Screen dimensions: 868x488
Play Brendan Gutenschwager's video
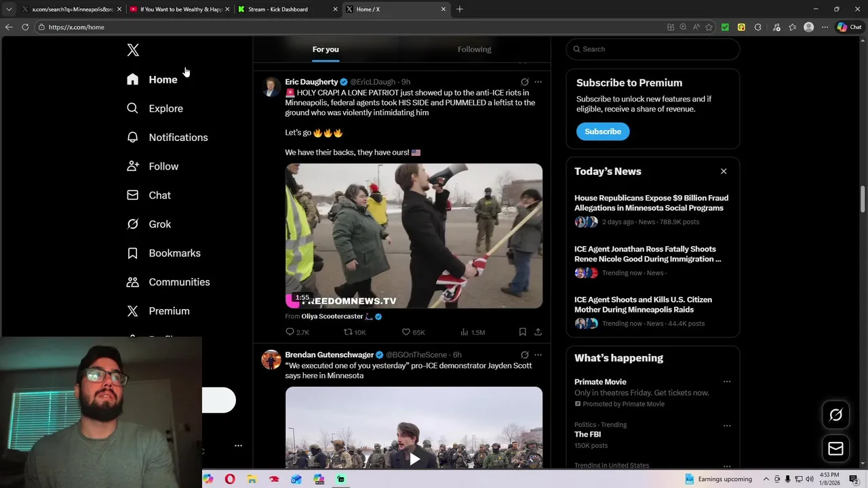pyautogui.click(x=414, y=459)
